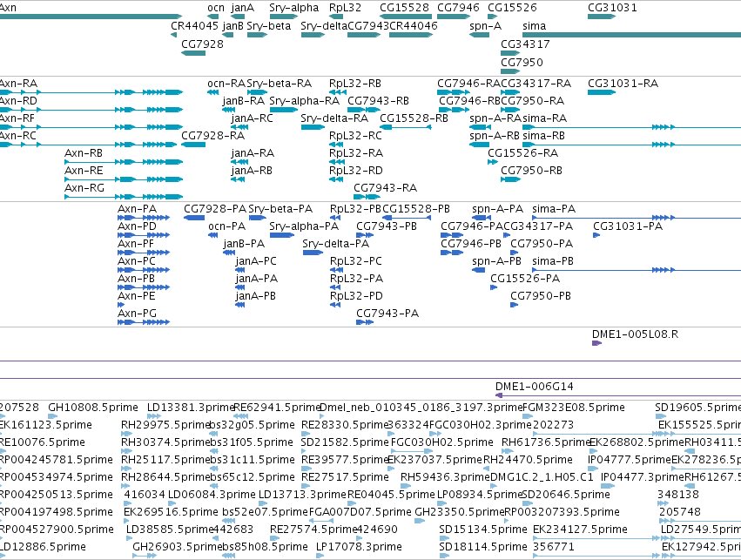The height and width of the screenshot is (560, 741).
Task: Click the CG15526-RA transcript label
Action: pos(522,153)
